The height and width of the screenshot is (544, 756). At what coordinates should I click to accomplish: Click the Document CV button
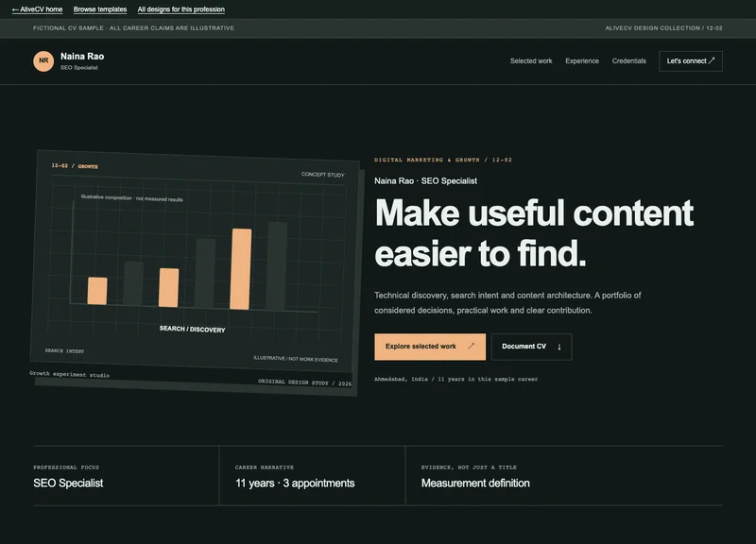[x=531, y=347]
